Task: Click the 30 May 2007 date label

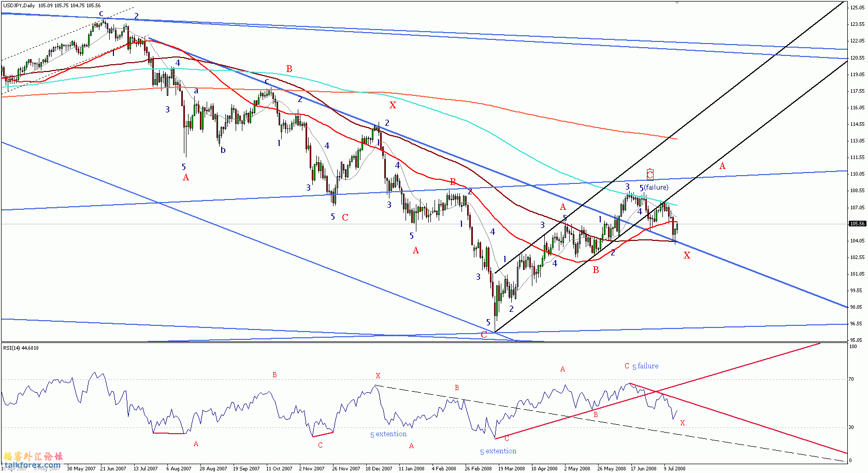Action: point(81,469)
